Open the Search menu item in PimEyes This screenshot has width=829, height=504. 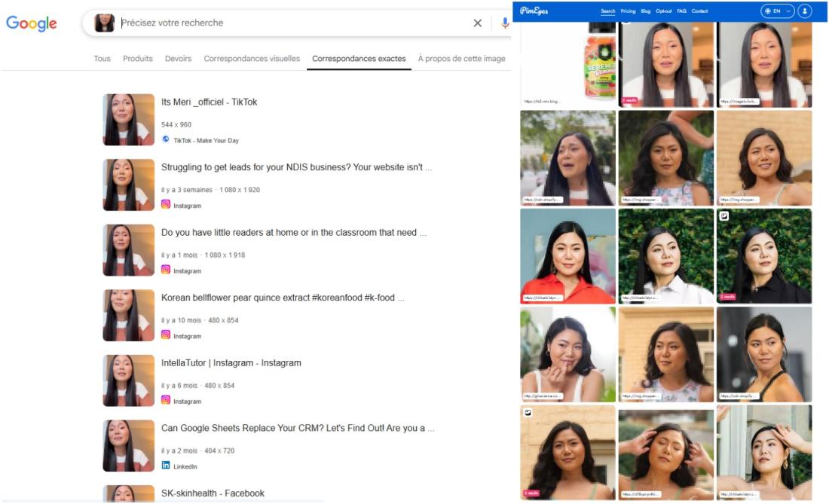coord(608,11)
